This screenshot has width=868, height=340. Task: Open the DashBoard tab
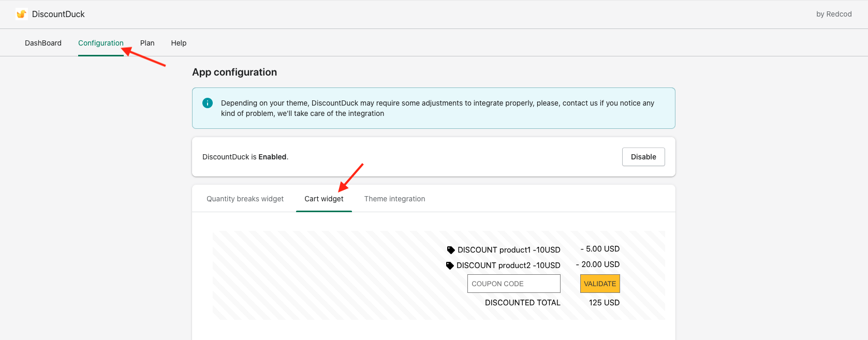(43, 43)
